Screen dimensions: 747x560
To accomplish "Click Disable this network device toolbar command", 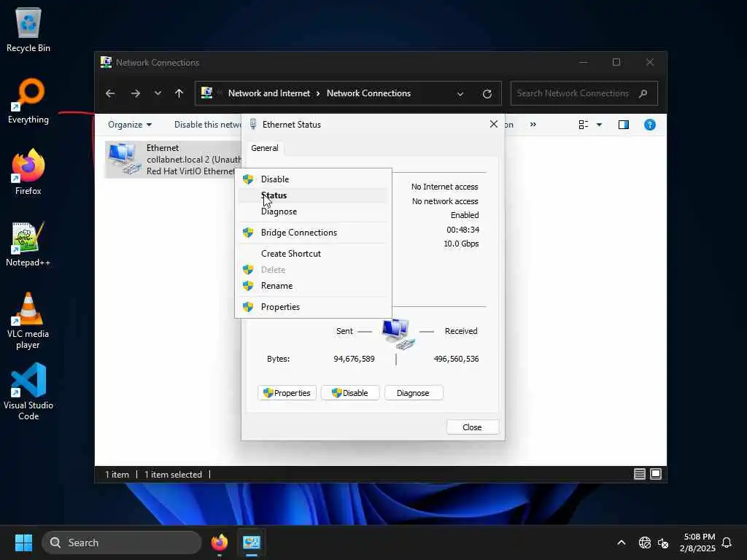I will click(x=208, y=125).
